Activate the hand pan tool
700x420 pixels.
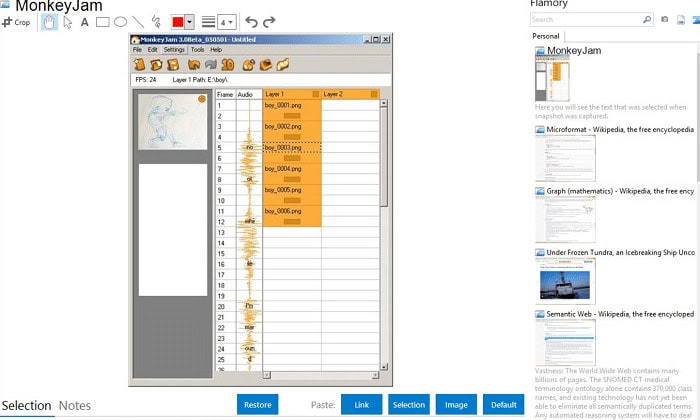point(49,22)
